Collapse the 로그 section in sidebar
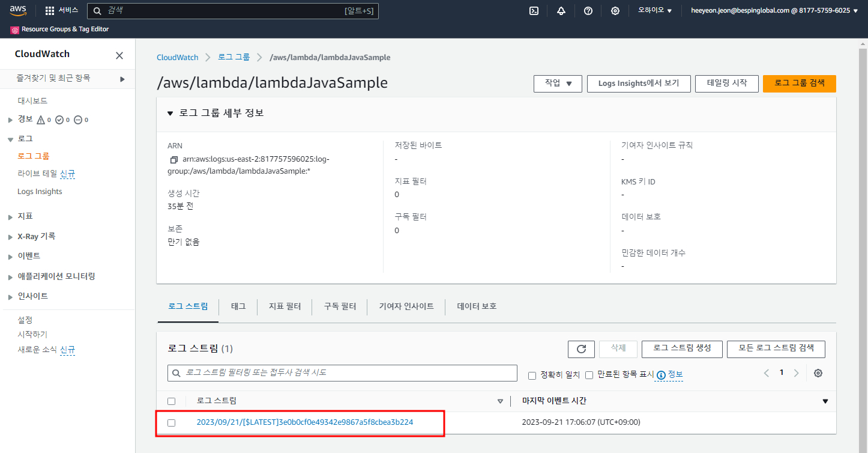This screenshot has width=868, height=453. (x=10, y=139)
